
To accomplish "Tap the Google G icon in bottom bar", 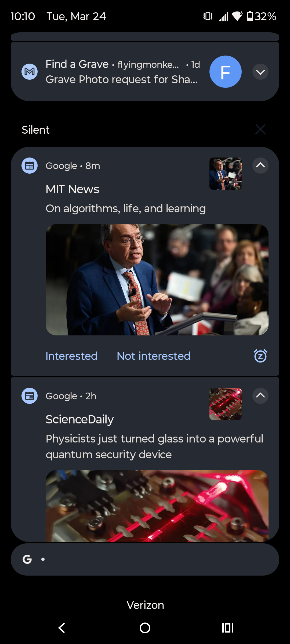I will (27, 559).
